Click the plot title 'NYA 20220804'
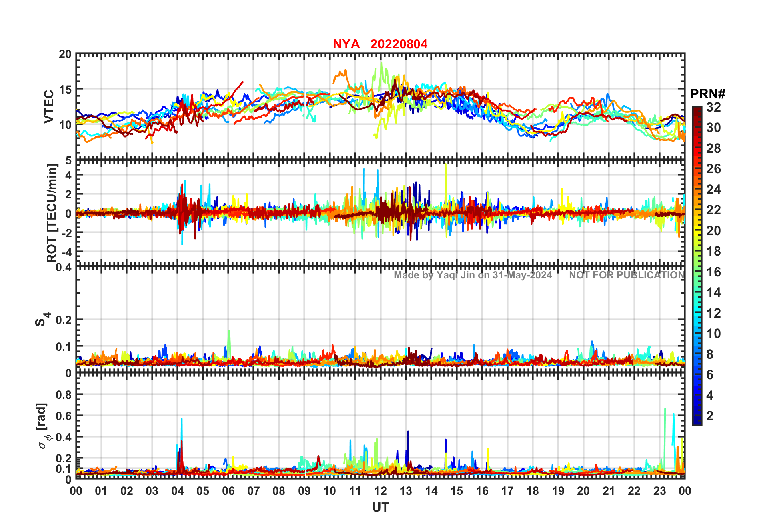Viewport: 761px width, 532px height. click(380, 44)
